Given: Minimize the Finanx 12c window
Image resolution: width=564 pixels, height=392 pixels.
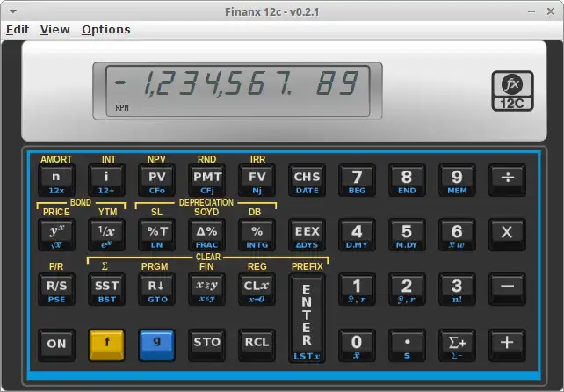Looking at the screenshot, I should [531, 12].
